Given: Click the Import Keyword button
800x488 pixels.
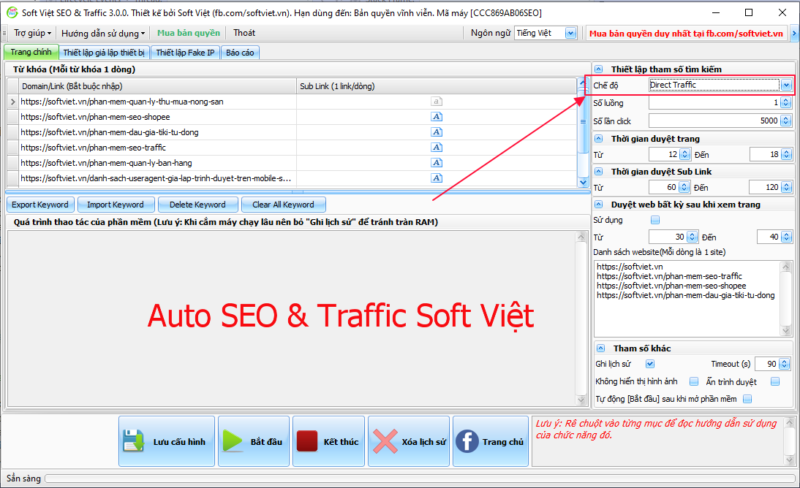Looking at the screenshot, I should [x=115, y=205].
